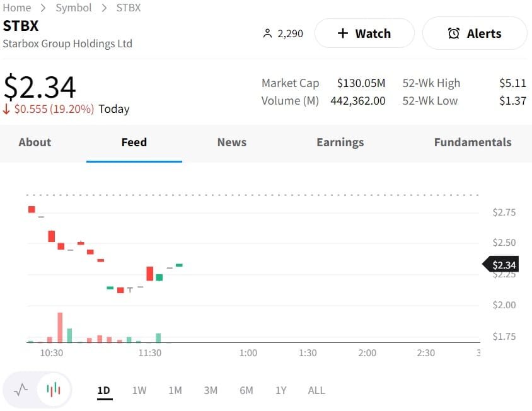The width and height of the screenshot is (532, 411).
Task: Select the 3M time range
Action: pos(211,390)
